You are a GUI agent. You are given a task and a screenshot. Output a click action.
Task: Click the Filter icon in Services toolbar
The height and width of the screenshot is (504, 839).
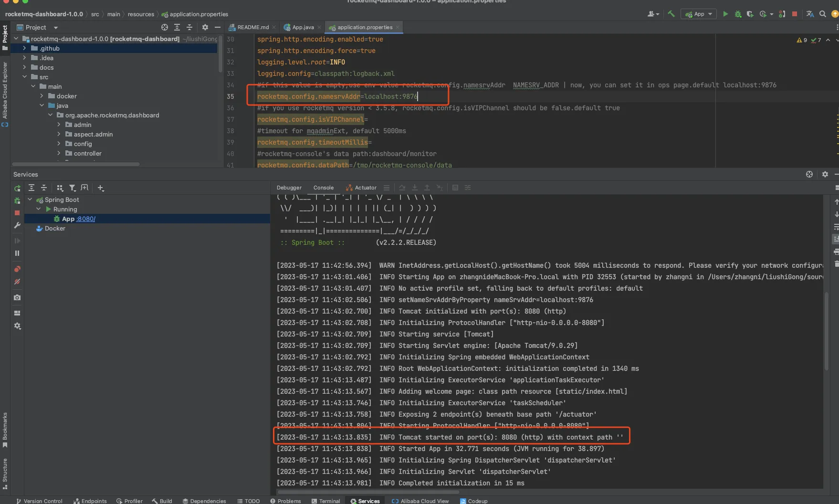point(72,188)
